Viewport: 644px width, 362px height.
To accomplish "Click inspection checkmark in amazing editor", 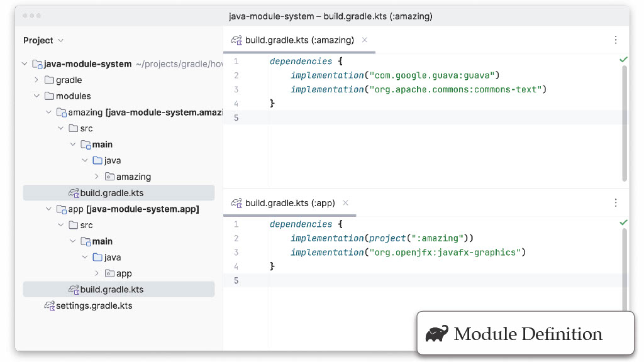I will click(x=623, y=60).
